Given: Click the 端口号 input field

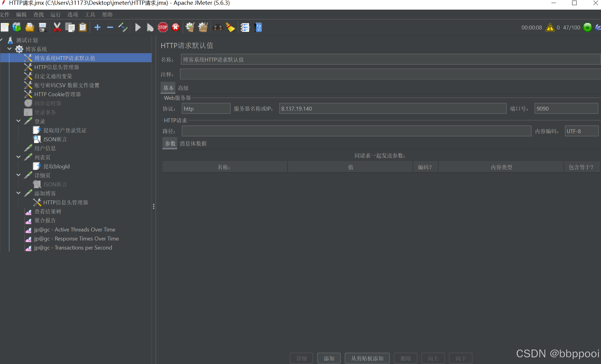Looking at the screenshot, I should tap(566, 109).
